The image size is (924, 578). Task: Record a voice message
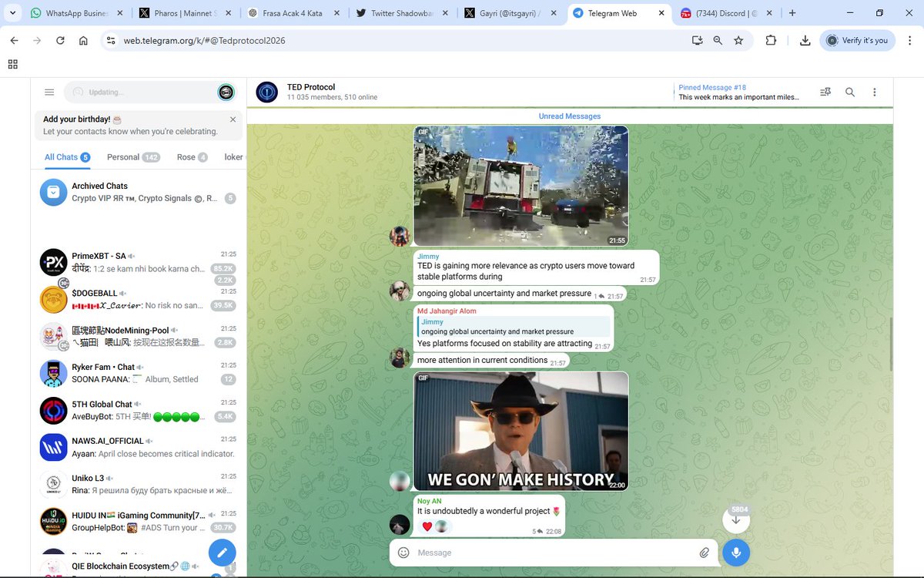(x=735, y=553)
